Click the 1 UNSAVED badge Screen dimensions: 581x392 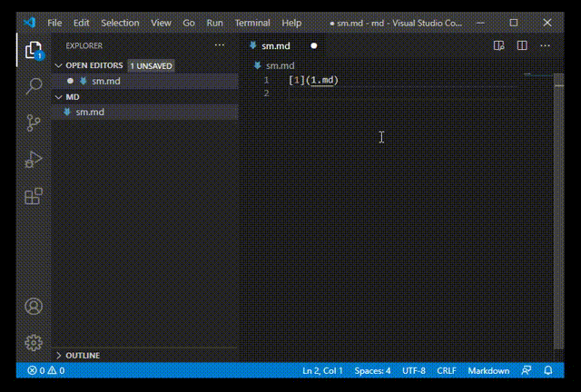tap(151, 66)
